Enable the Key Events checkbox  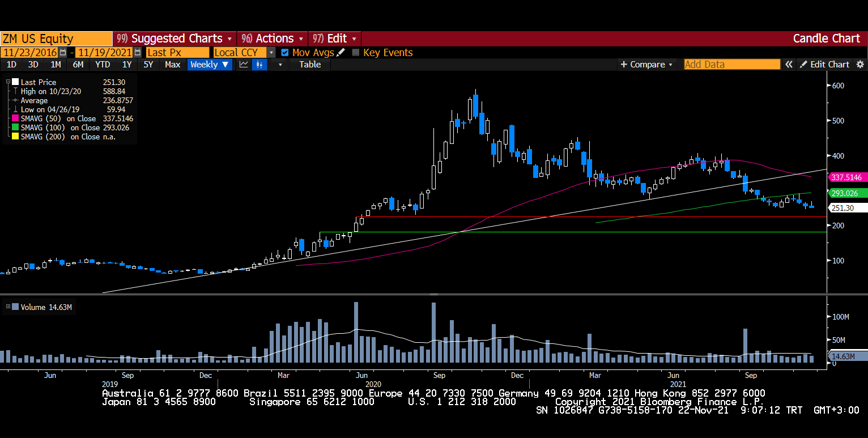click(356, 52)
